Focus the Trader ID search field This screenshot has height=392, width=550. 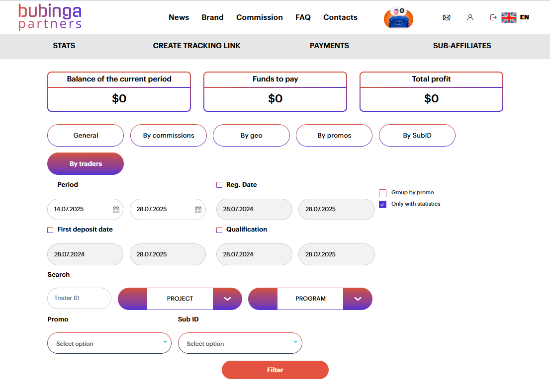[x=79, y=299]
